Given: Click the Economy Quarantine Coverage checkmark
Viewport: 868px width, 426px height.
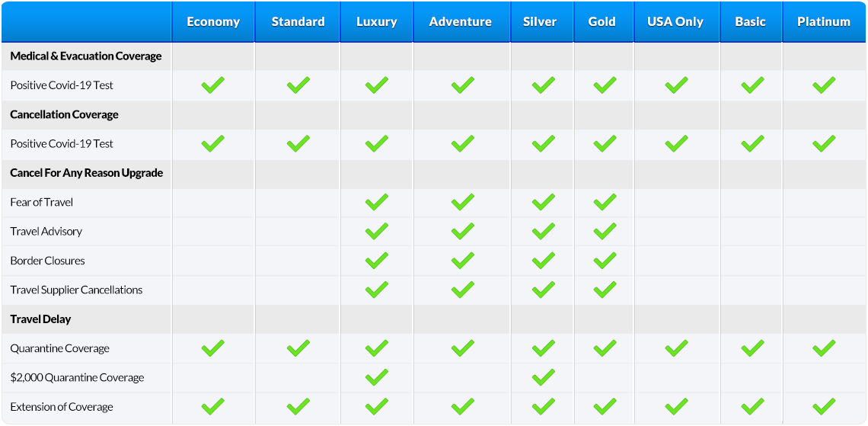Looking at the screenshot, I should pos(212,348).
